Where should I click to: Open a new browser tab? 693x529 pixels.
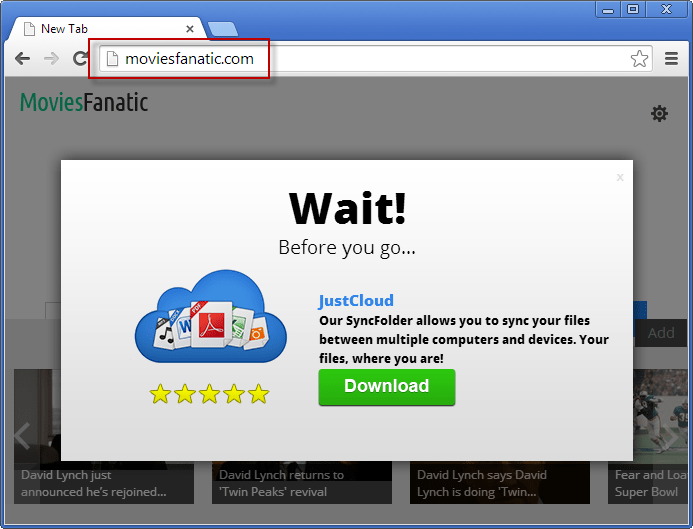[223, 29]
